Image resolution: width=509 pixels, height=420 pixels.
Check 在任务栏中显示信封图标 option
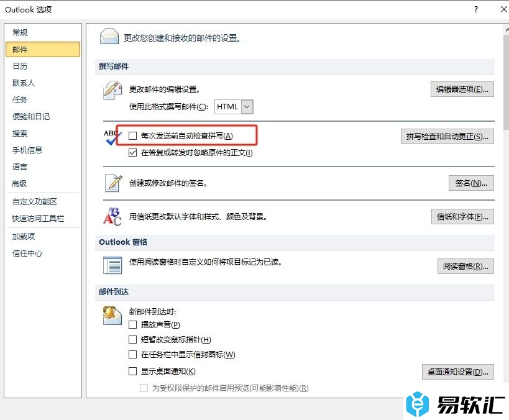click(132, 354)
